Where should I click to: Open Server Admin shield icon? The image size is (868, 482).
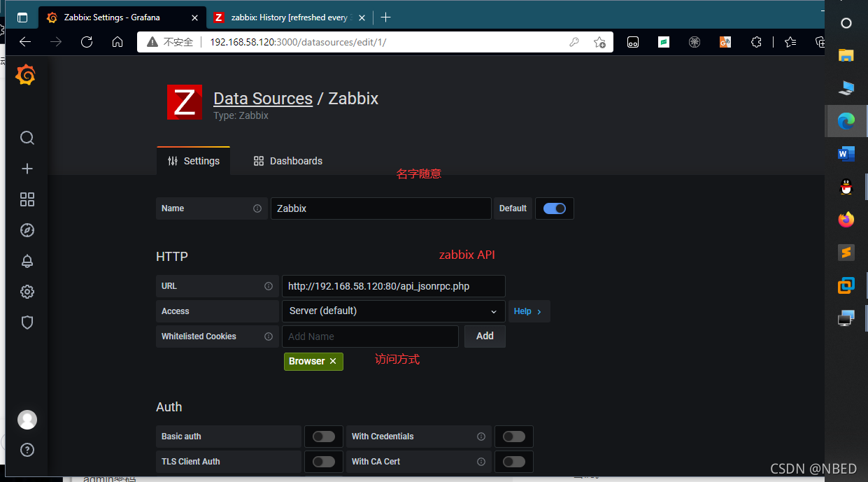point(27,322)
